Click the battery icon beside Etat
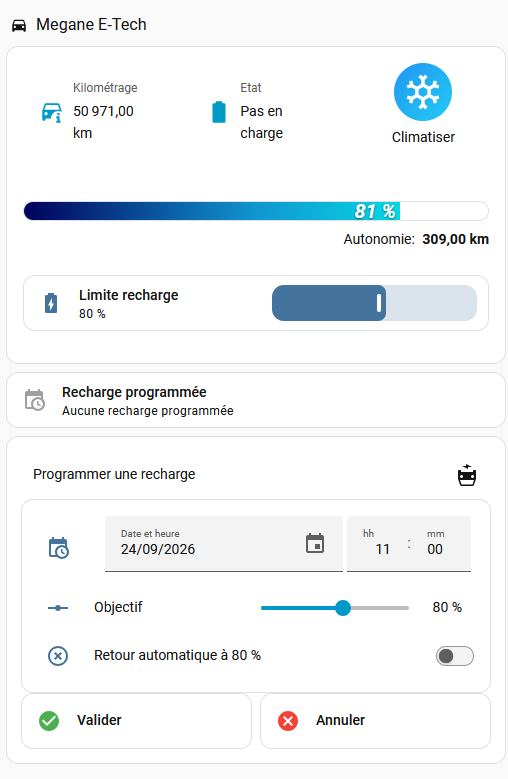Screen dimensions: 508x779 (218, 112)
